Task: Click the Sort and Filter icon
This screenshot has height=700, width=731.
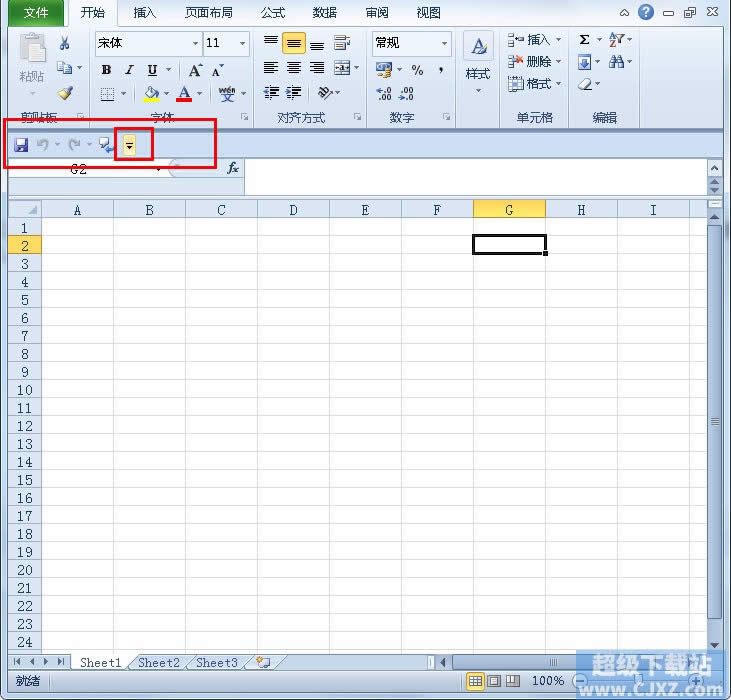Action: click(x=616, y=40)
